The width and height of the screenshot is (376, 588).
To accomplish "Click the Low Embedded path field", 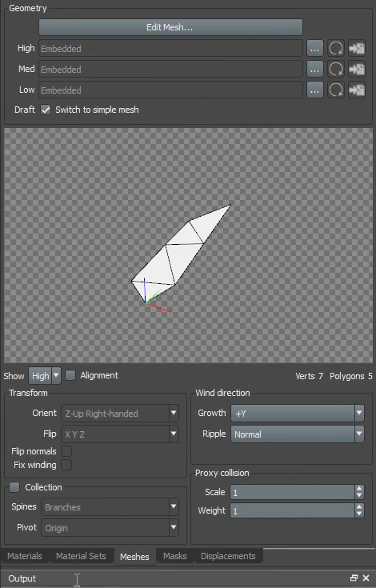I will point(170,90).
